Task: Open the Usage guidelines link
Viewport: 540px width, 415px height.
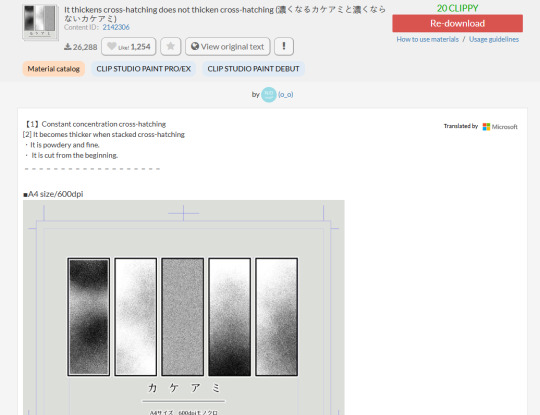Action: pyautogui.click(x=494, y=39)
